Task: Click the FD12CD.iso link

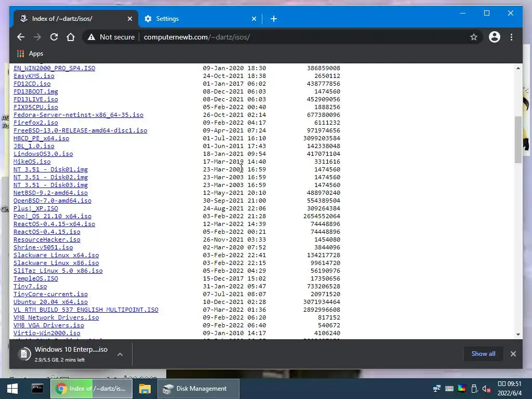Action: point(32,84)
